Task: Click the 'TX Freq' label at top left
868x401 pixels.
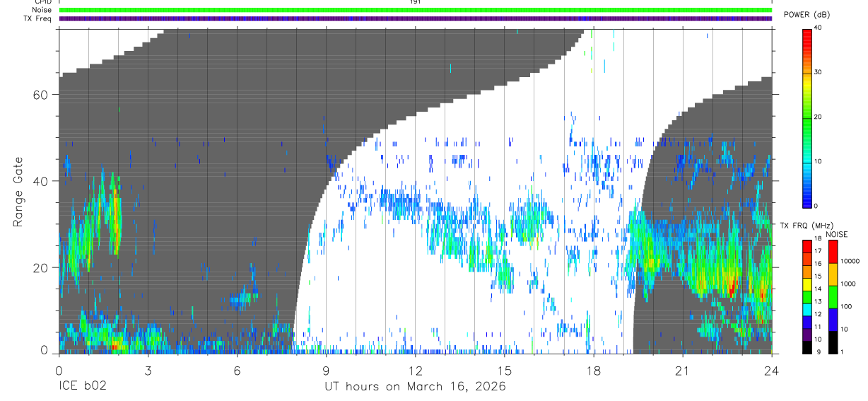Action: [x=37, y=18]
